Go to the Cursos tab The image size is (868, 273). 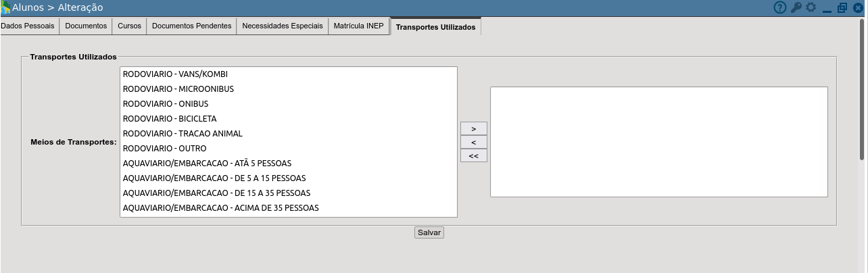(x=129, y=26)
